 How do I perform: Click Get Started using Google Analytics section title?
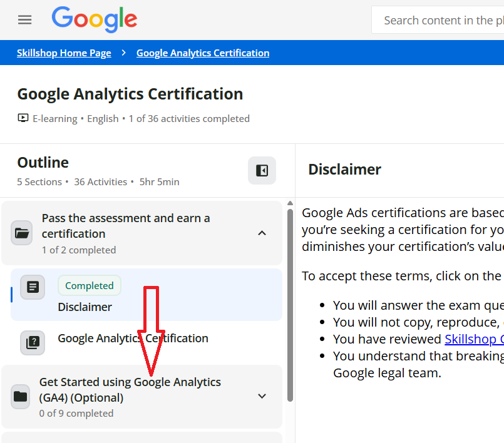130,389
